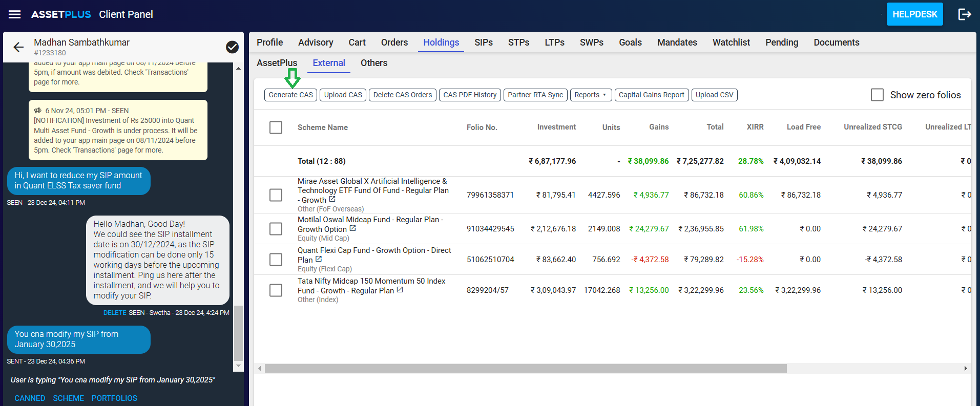Image resolution: width=980 pixels, height=406 pixels.
Task: Tick the select-all checkbox in the table header
Action: (276, 127)
